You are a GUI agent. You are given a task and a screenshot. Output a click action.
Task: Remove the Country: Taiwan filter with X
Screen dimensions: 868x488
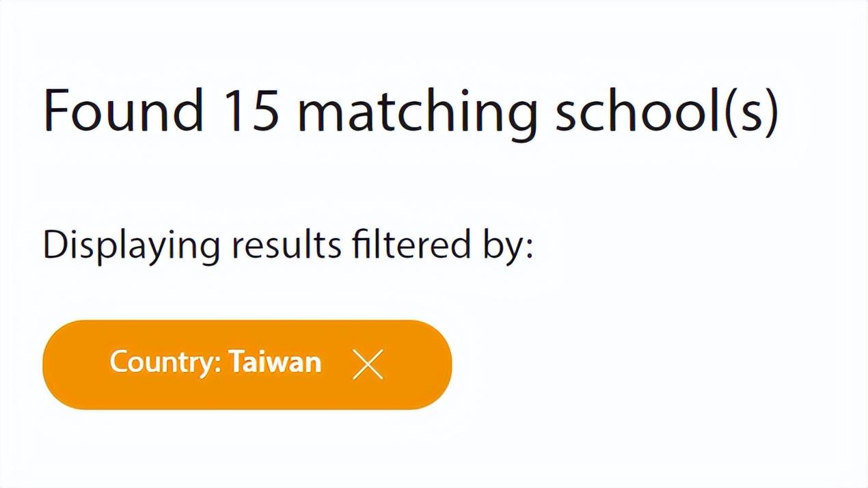(x=368, y=364)
